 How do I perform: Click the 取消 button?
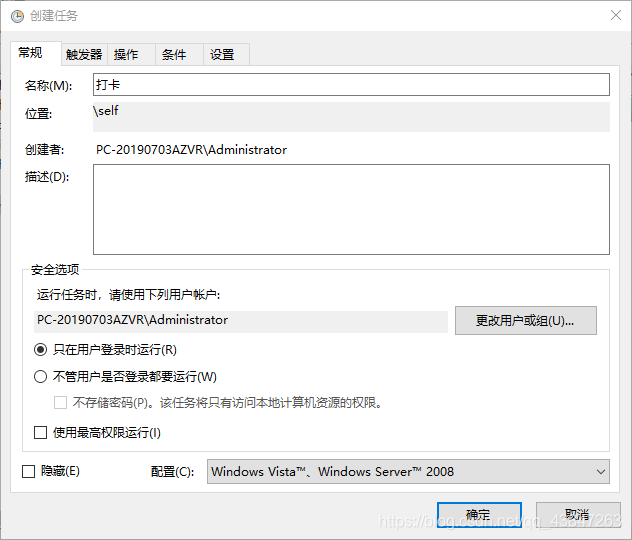578,515
